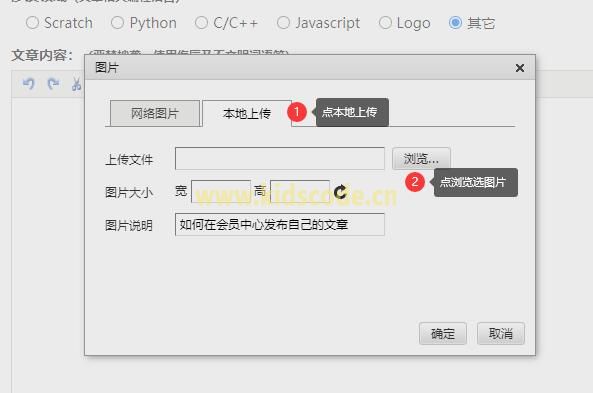The width and height of the screenshot is (593, 393).
Task: Focus the 上传文件 input field
Action: pyautogui.click(x=280, y=158)
